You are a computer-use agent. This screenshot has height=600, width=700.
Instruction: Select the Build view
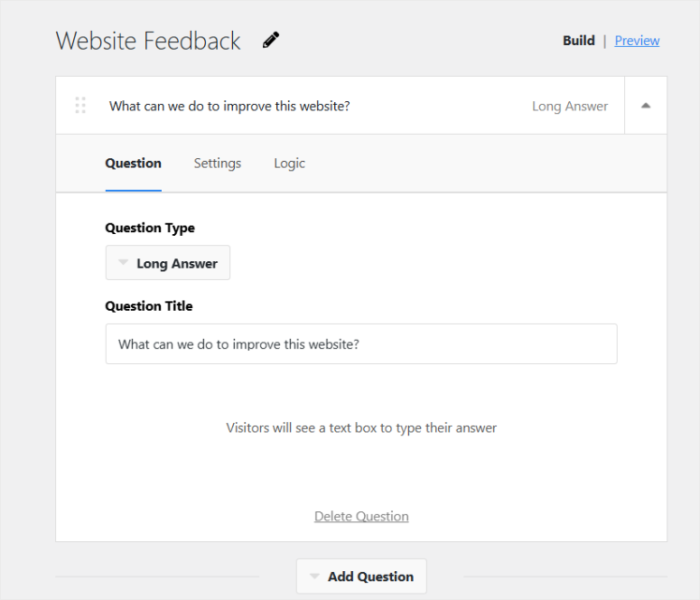(x=579, y=41)
